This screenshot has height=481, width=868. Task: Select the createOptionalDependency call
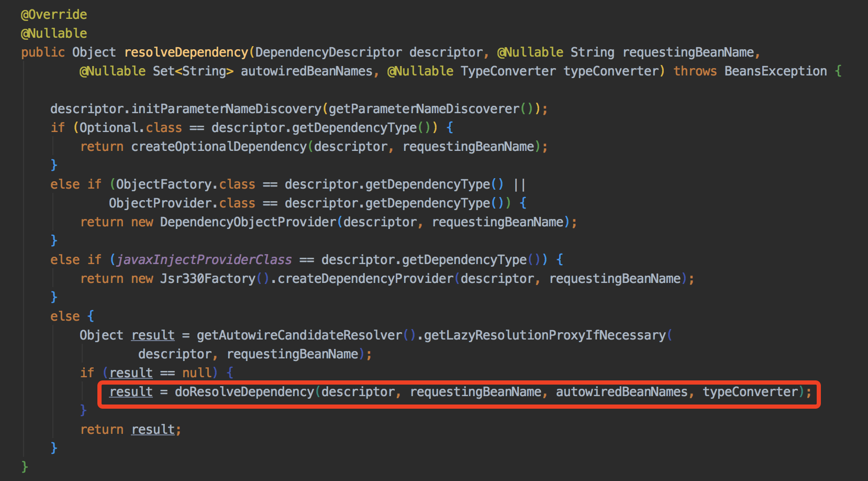tap(219, 147)
